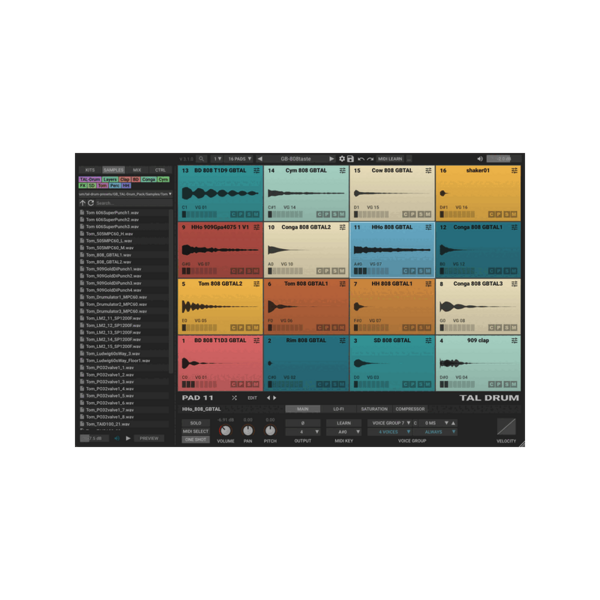Go to previous pad arrow beside EDIT
The height and width of the screenshot is (600, 600).
[x=268, y=398]
